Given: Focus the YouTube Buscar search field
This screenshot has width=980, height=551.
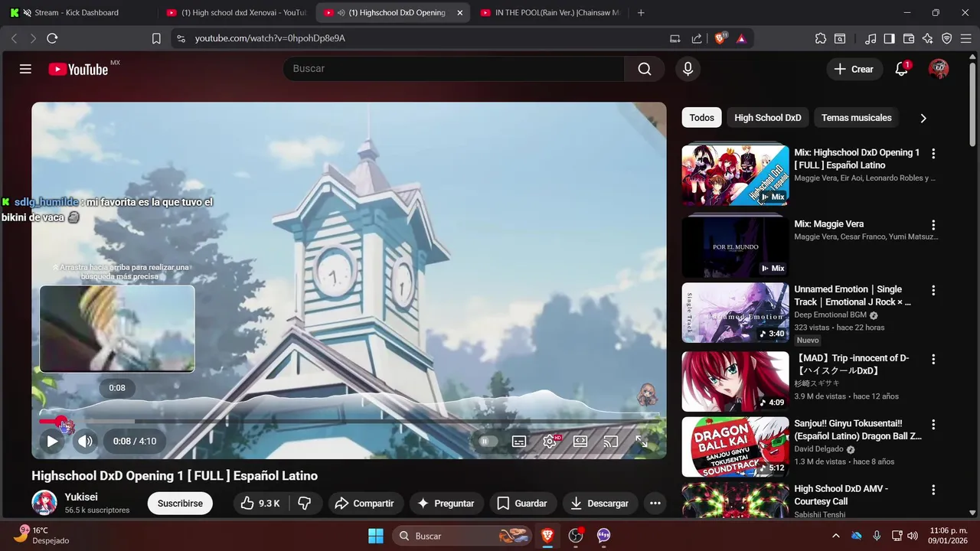Looking at the screenshot, I should pos(453,69).
